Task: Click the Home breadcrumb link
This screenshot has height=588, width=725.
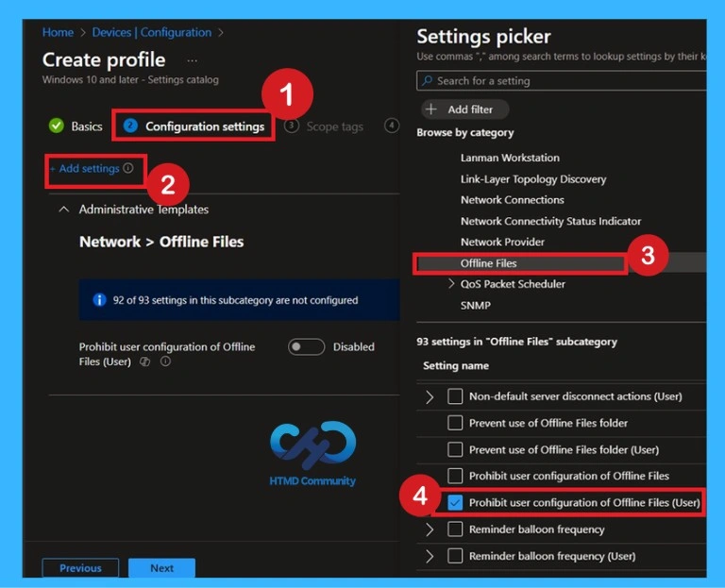Action: 58,32
